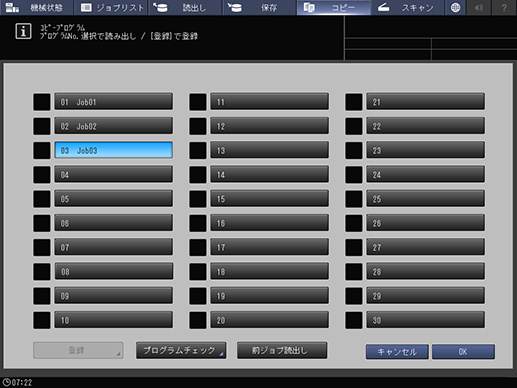The height and width of the screenshot is (388, 517).
Task: Select empty program slot 08
Action: (x=113, y=271)
